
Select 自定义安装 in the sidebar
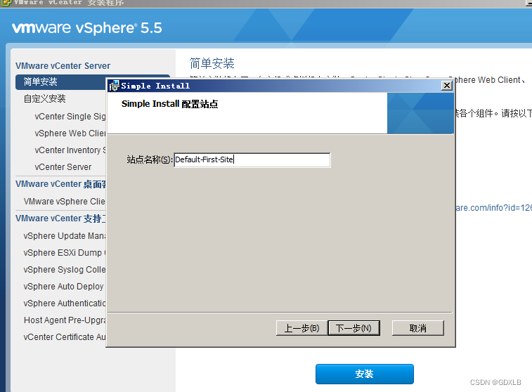pyautogui.click(x=44, y=98)
